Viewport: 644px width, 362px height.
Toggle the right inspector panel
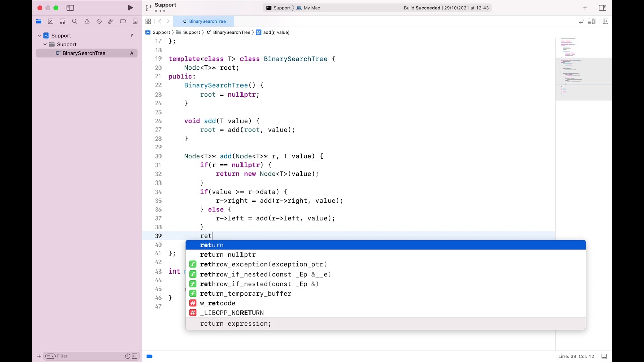(602, 8)
